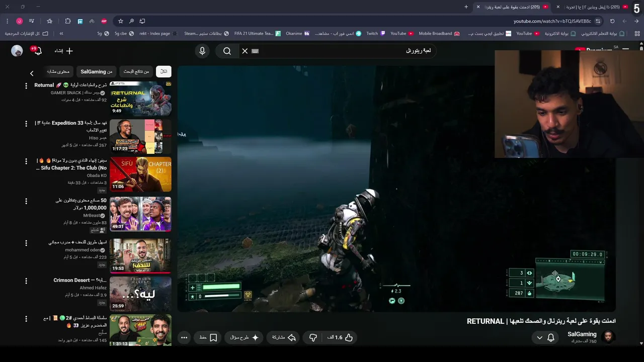Open the FIFA 21 Ultimate Team bookmark

pos(257,34)
